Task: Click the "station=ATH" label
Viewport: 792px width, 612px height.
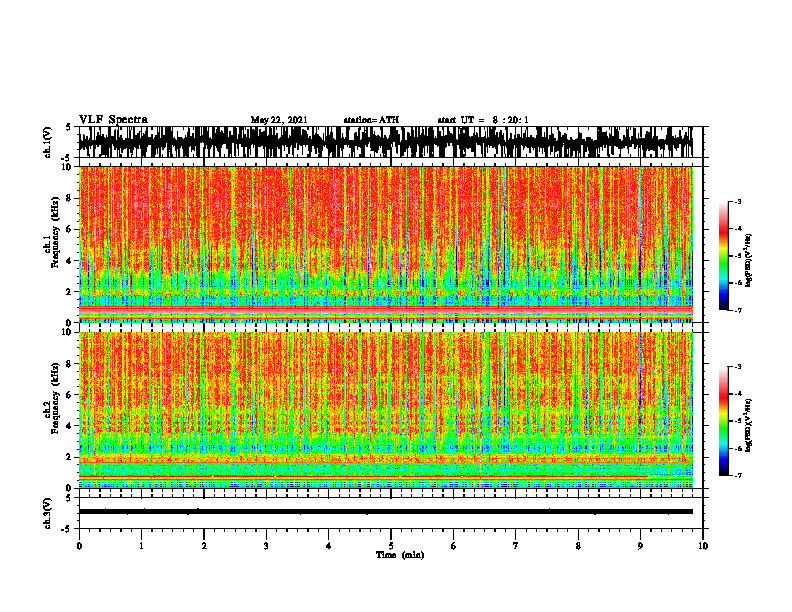Action: [371, 120]
